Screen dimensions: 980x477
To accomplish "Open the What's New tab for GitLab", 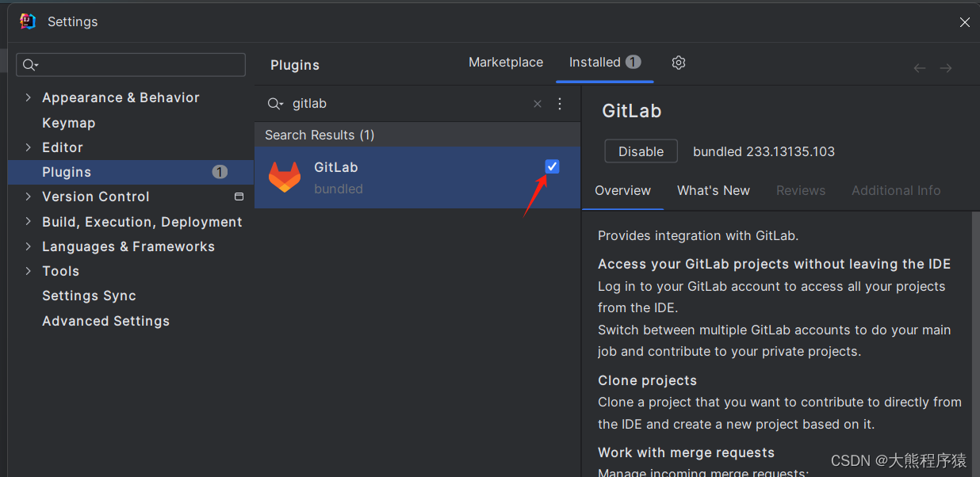I will click(x=713, y=190).
